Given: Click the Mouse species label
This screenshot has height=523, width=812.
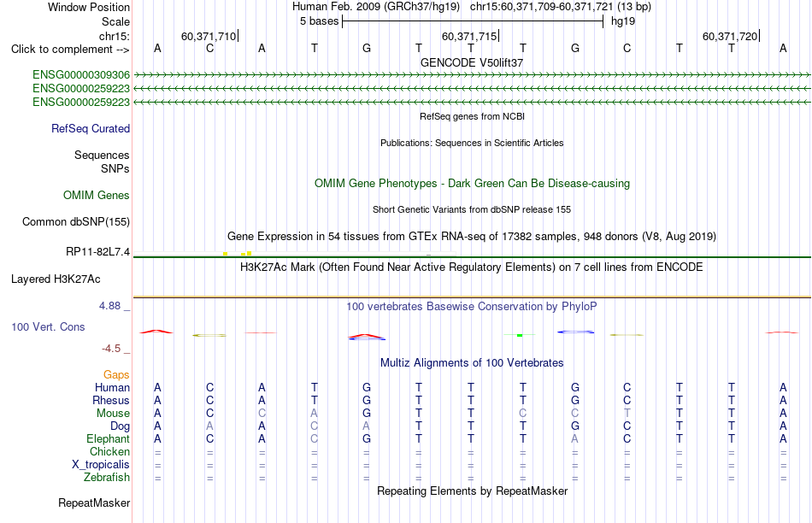Looking at the screenshot, I should (113, 414).
